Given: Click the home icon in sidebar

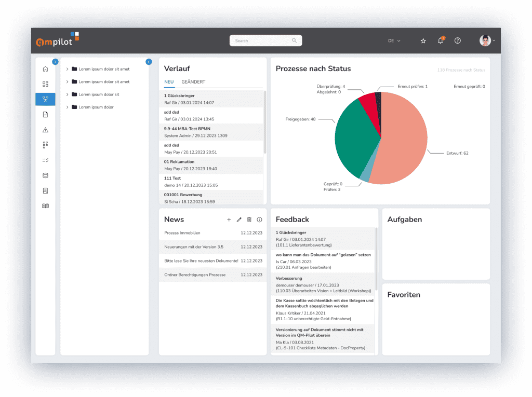Looking at the screenshot, I should coord(45,69).
